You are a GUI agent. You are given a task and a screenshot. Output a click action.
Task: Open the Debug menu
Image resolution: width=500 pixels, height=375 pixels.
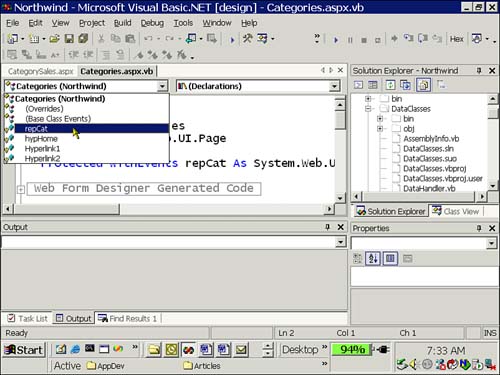coord(152,23)
